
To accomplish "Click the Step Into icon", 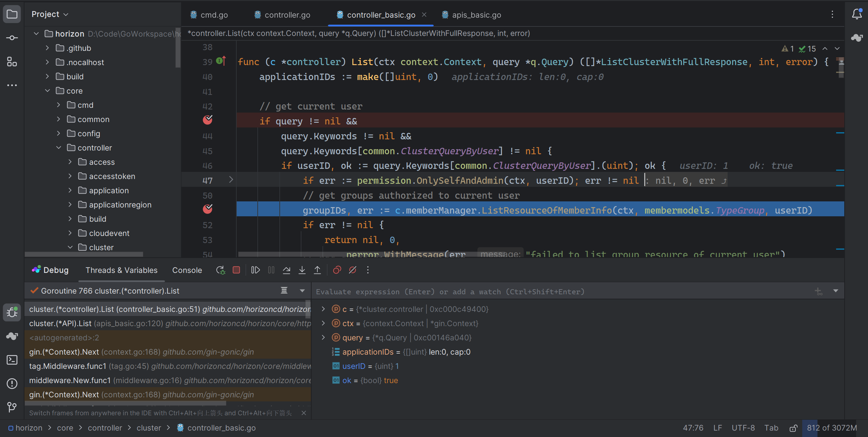I will pyautogui.click(x=302, y=270).
